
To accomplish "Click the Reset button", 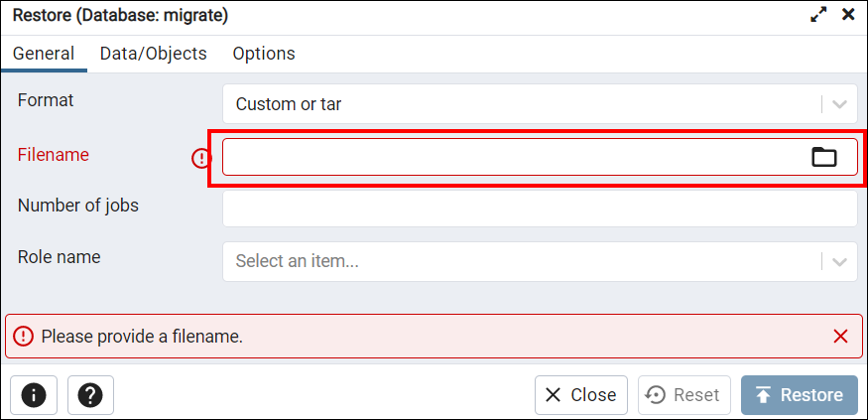I will tap(684, 395).
